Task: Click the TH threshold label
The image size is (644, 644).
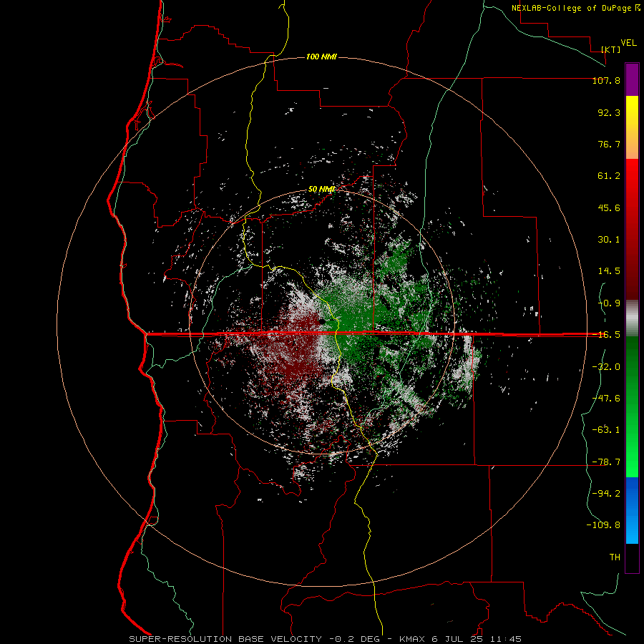Action: pos(615,557)
